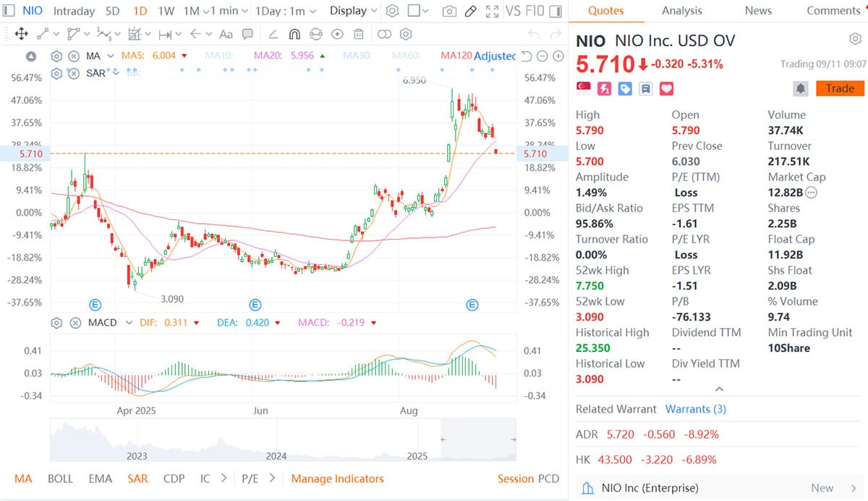The width and height of the screenshot is (868, 501).
Task: Remove the SAR overlay via its X icon
Action: [73, 73]
